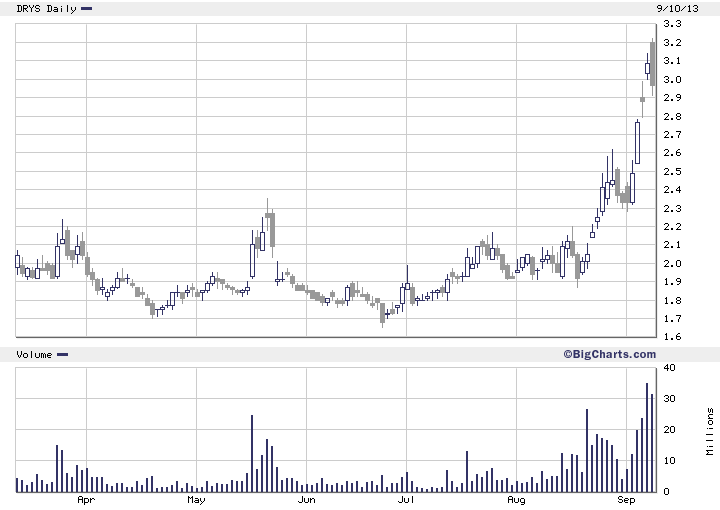Click the Jun month label
The width and height of the screenshot is (720, 510).
pos(306,500)
